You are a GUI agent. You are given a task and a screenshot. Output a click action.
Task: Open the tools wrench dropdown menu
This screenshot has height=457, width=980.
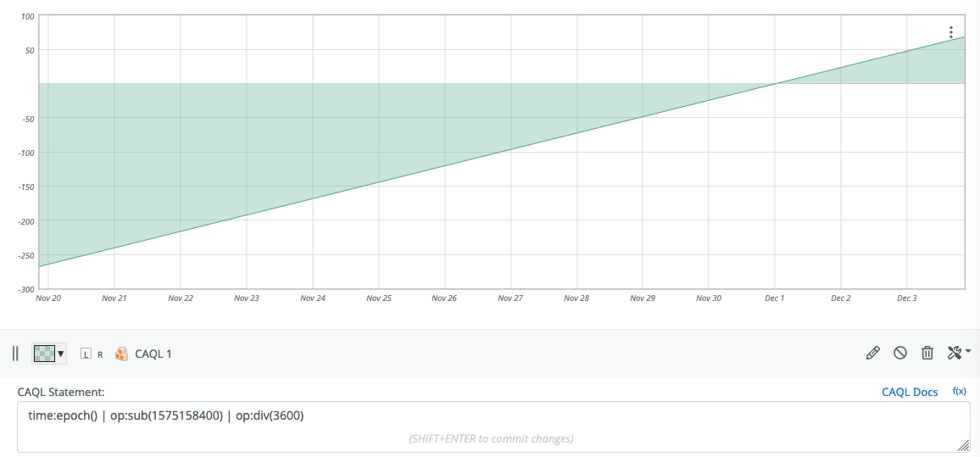click(959, 354)
